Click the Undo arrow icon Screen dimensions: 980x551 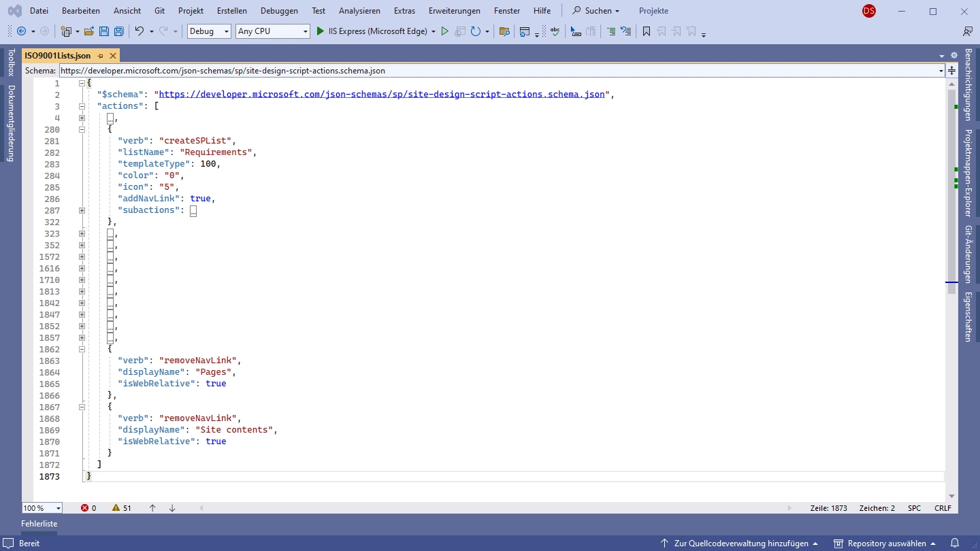click(139, 31)
